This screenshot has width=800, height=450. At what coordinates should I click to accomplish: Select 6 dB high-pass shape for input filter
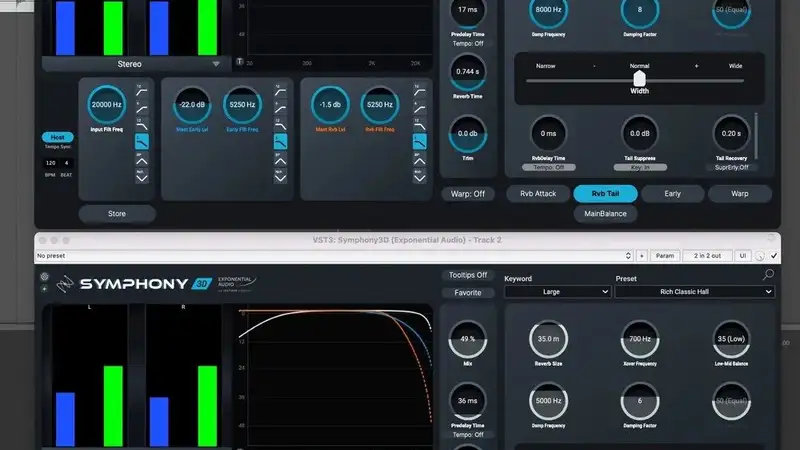pyautogui.click(x=142, y=107)
